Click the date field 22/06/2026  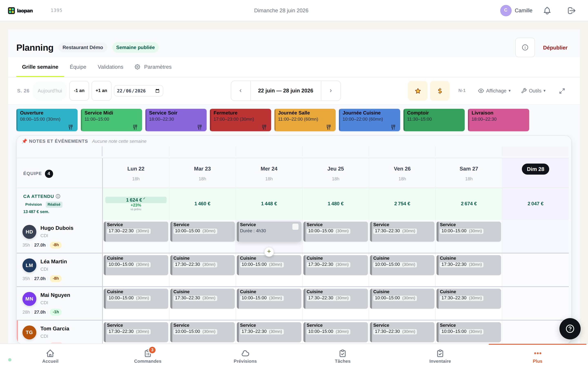pos(138,91)
